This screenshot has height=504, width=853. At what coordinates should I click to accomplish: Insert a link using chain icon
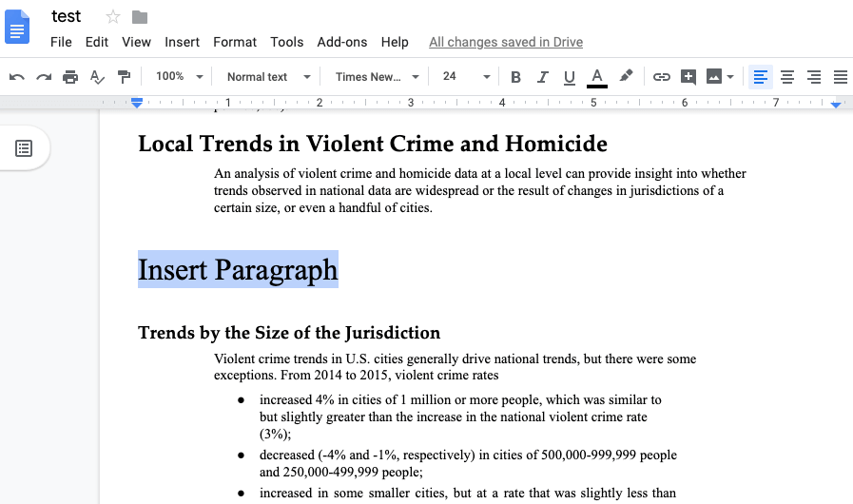click(x=661, y=77)
